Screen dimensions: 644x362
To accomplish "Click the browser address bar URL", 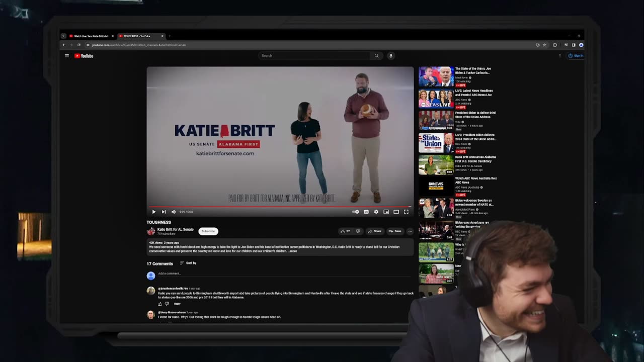I will 139,45.
